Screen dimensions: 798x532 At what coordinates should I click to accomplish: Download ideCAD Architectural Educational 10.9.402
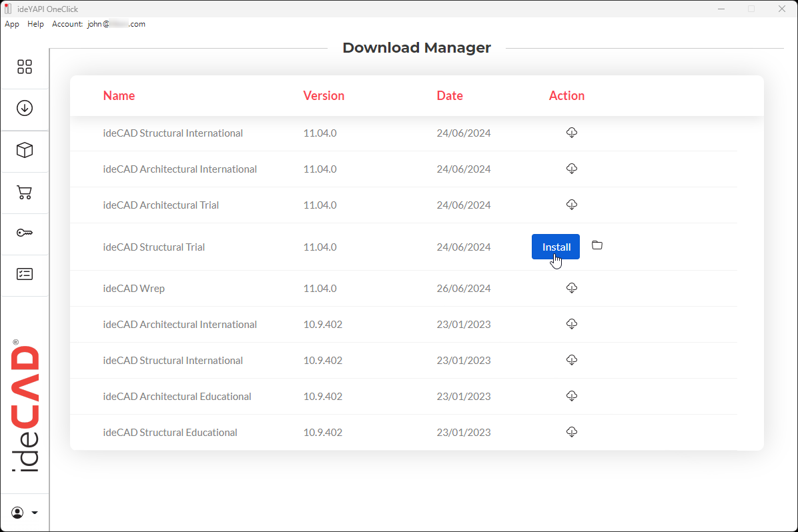[571, 396]
